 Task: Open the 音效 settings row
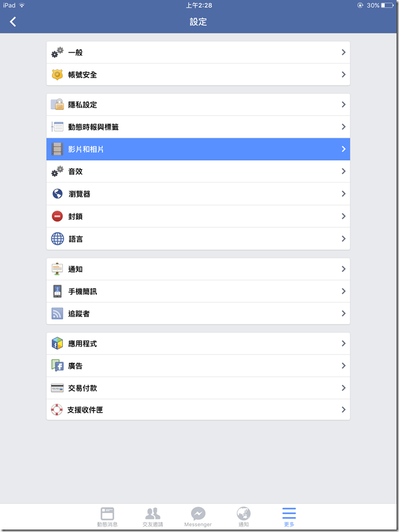(198, 172)
